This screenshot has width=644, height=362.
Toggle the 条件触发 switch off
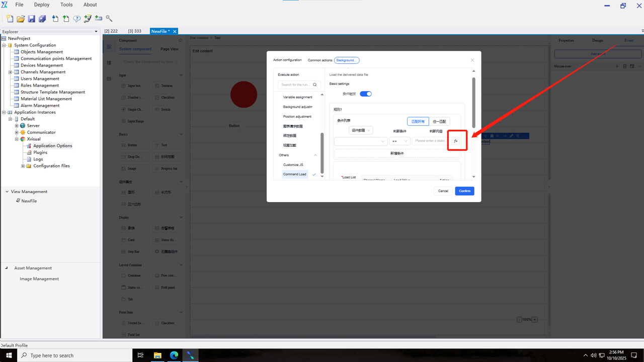tap(366, 94)
